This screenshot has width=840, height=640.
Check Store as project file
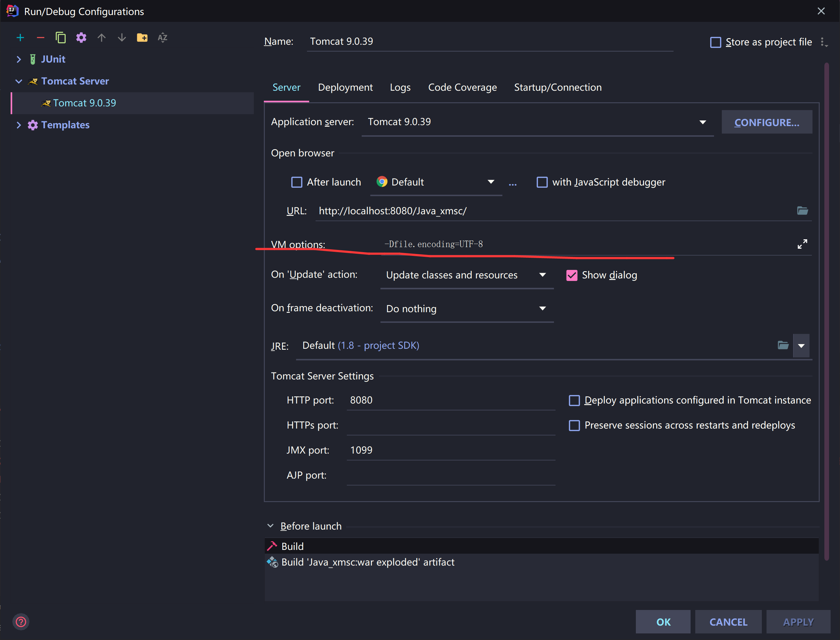716,42
